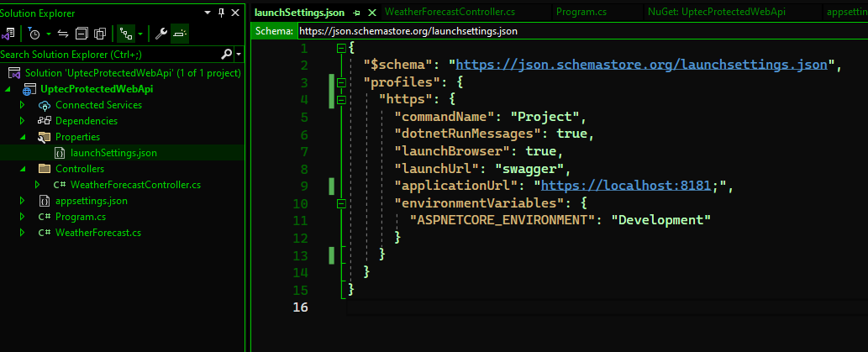Viewport: 868px width, 352px height.
Task: Expand the Dependencies tree node
Action: pos(23,121)
